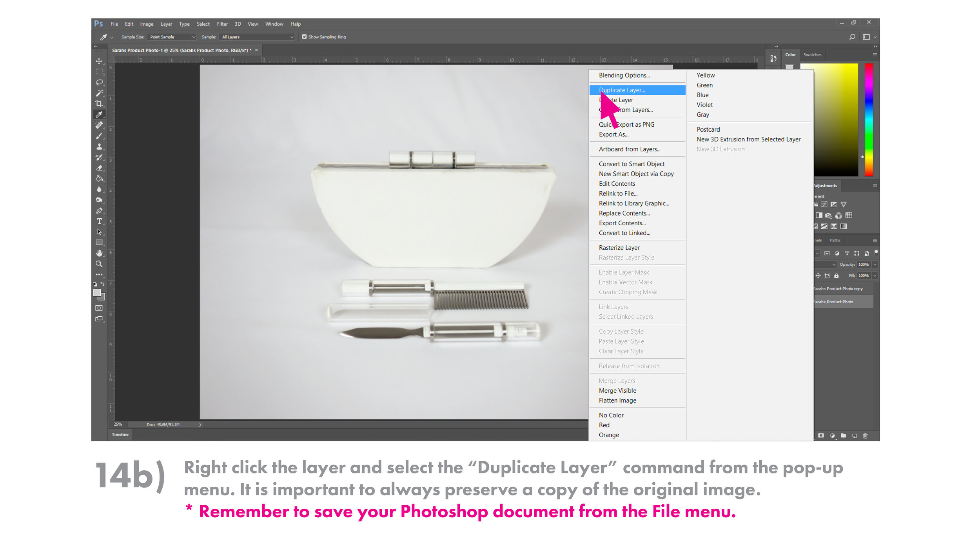Image resolution: width=980 pixels, height=551 pixels.
Task: Click Rasterize Layer option
Action: tap(619, 247)
